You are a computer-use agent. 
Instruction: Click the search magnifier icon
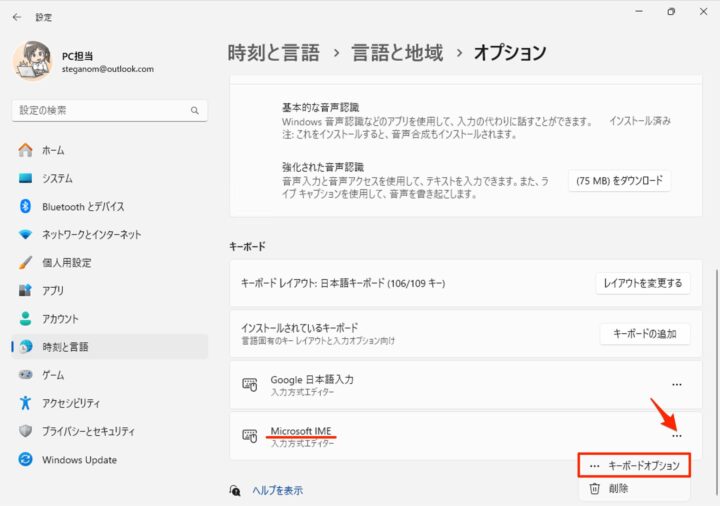coord(195,111)
